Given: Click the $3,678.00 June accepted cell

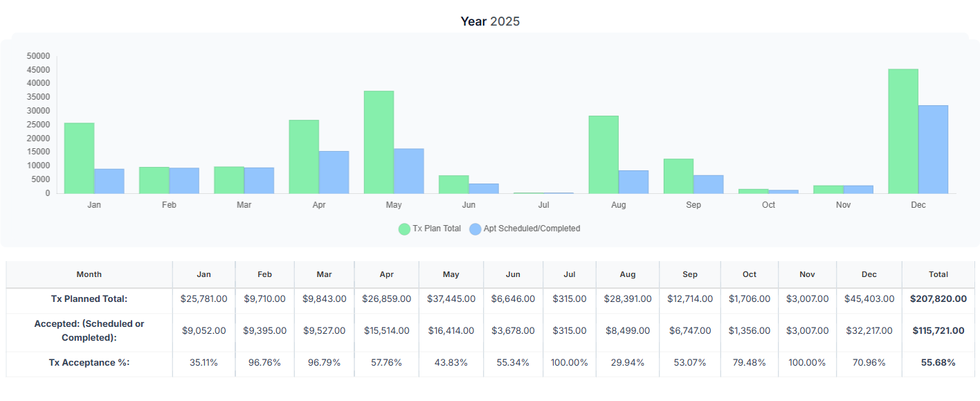Looking at the screenshot, I should (513, 331).
